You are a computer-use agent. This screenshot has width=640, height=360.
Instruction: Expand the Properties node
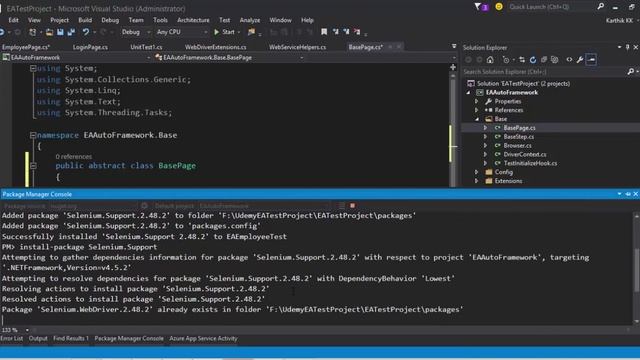[476, 101]
